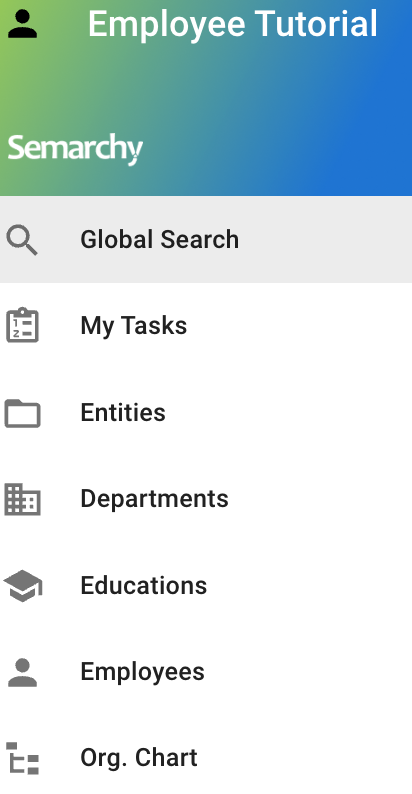The image size is (412, 794).
Task: Click the Org. Chart hierarchy icon
Action: point(23,758)
